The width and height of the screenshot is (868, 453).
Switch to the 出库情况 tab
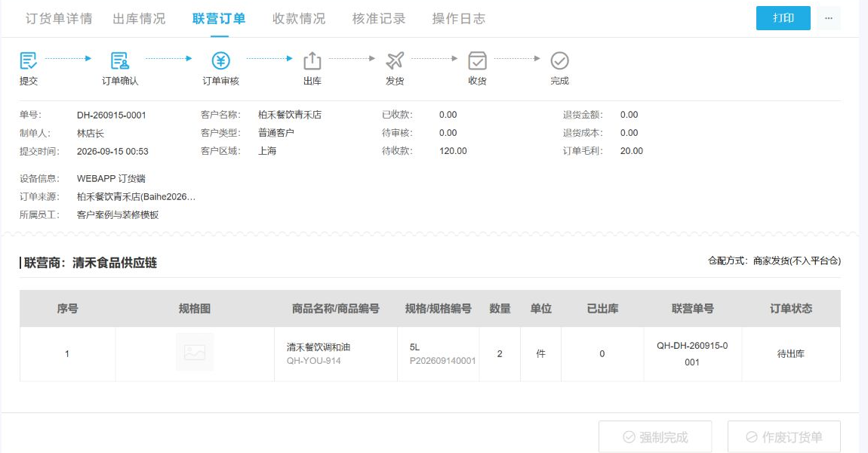139,18
